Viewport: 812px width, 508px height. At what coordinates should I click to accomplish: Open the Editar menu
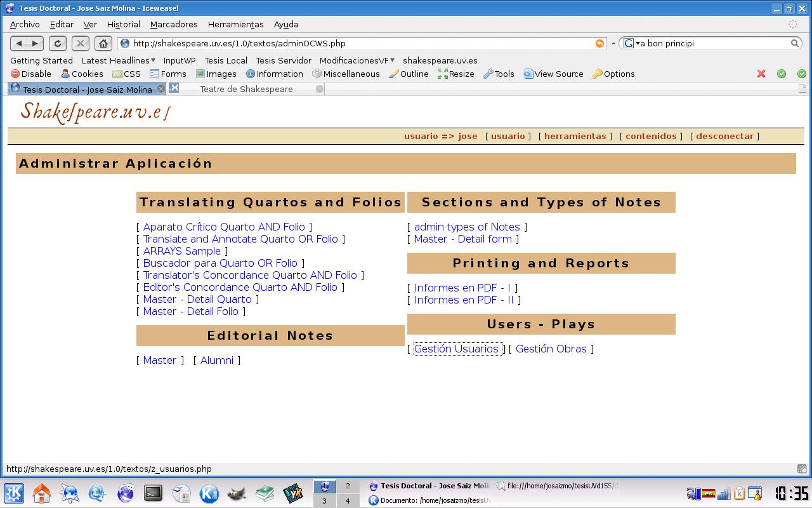coord(62,24)
